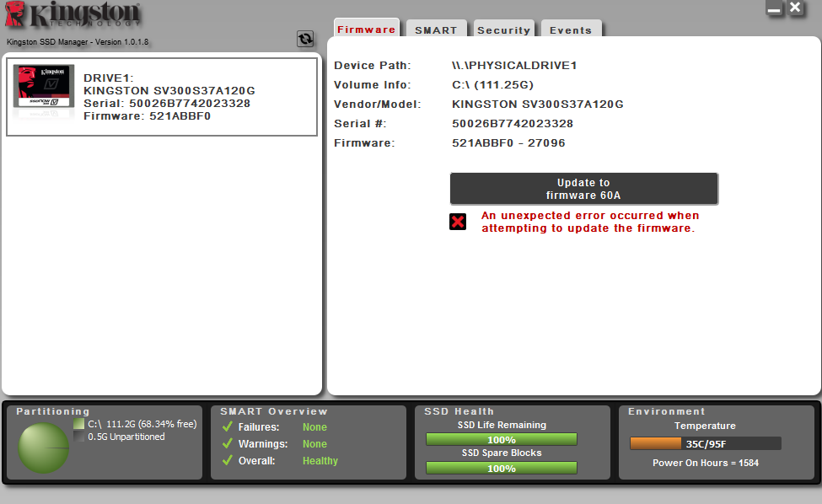Screen dimensions: 822x504
Task: Click the Overall green checkmark icon
Action: (x=227, y=460)
